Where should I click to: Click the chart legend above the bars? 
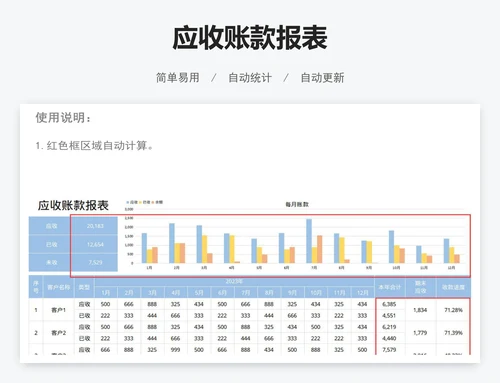[144, 202]
